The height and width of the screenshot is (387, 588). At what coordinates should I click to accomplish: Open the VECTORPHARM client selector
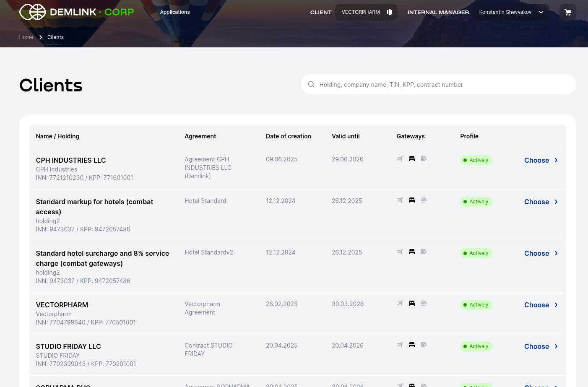[361, 12]
